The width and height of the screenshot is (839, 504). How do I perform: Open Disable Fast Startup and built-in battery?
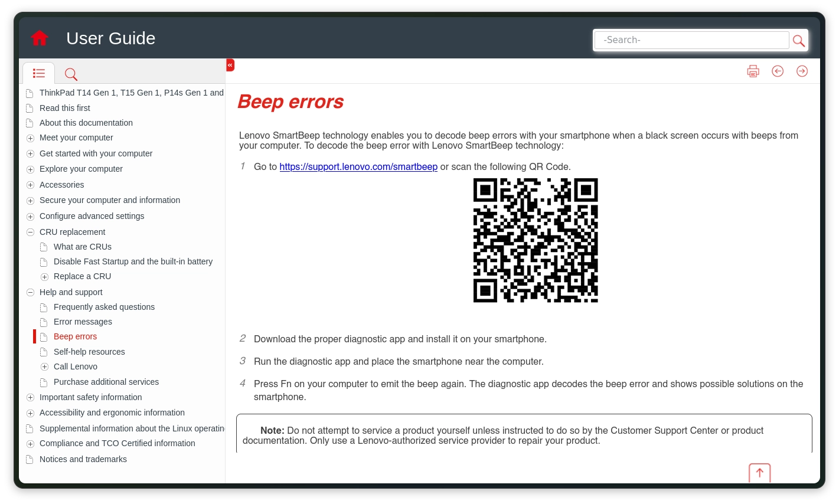click(x=133, y=261)
